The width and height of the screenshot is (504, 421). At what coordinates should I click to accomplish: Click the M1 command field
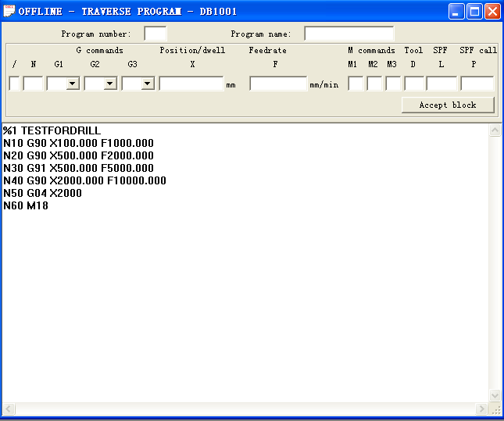355,84
